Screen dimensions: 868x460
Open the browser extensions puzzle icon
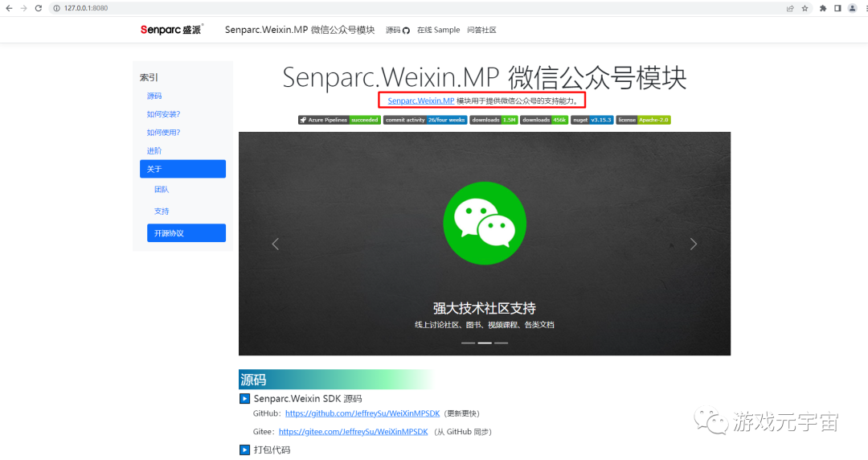pos(823,8)
